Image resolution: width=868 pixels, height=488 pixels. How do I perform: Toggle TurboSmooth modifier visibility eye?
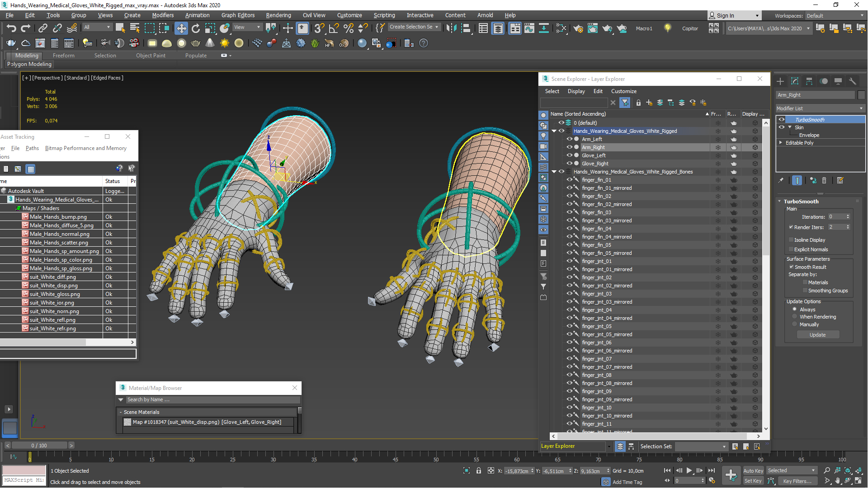pos(782,120)
